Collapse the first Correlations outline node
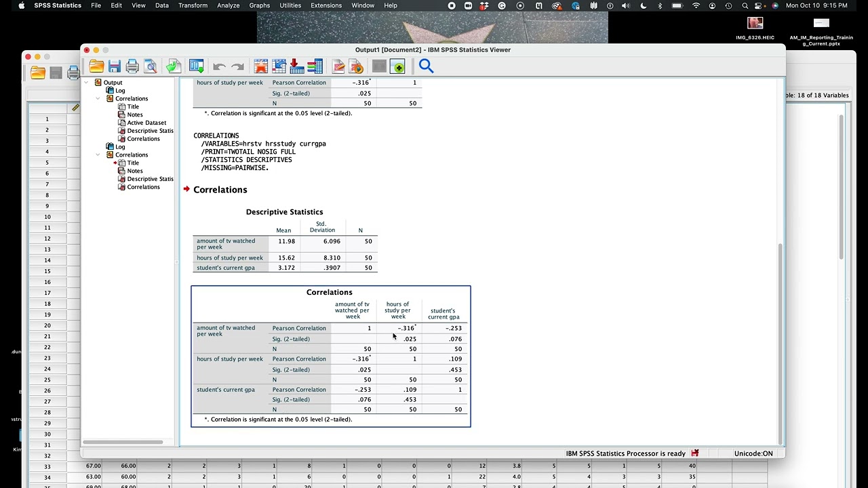 pyautogui.click(x=98, y=98)
